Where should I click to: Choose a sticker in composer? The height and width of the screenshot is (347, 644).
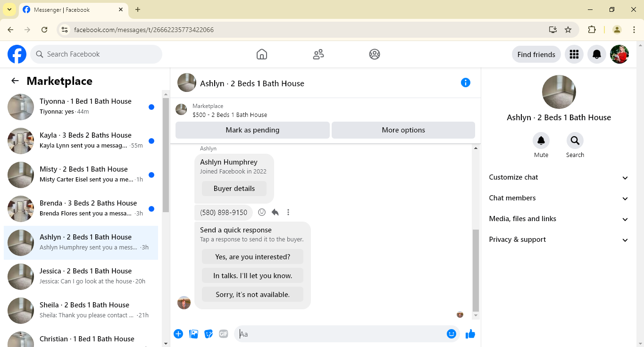click(209, 334)
